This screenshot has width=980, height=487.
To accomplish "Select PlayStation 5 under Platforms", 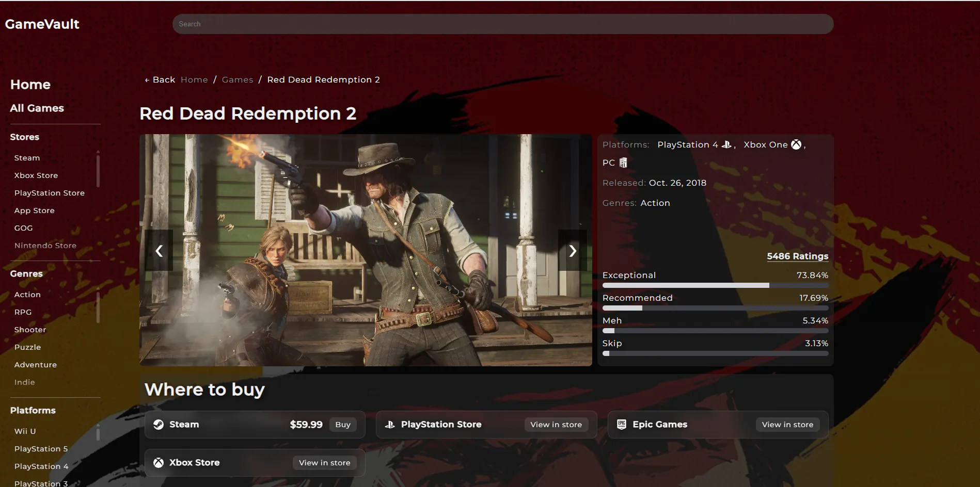I will tap(41, 449).
